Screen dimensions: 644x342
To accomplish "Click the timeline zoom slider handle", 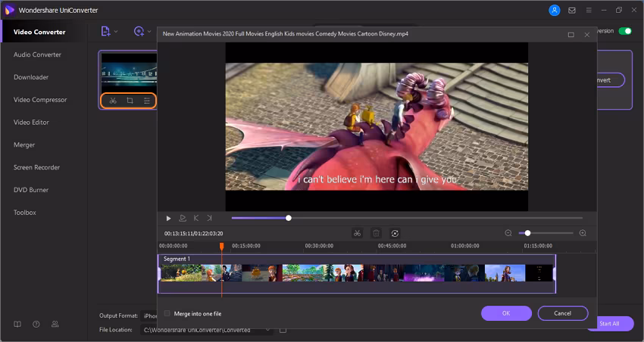I will (527, 233).
